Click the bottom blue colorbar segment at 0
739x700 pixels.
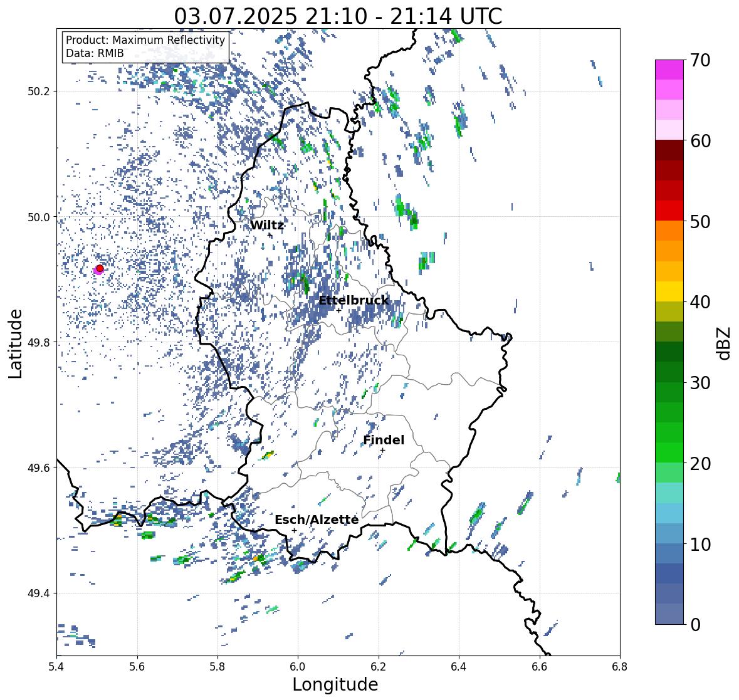[x=669, y=614]
